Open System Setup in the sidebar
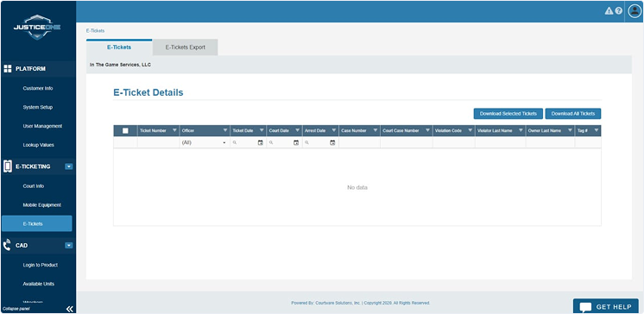The width and height of the screenshot is (644, 314). click(38, 107)
